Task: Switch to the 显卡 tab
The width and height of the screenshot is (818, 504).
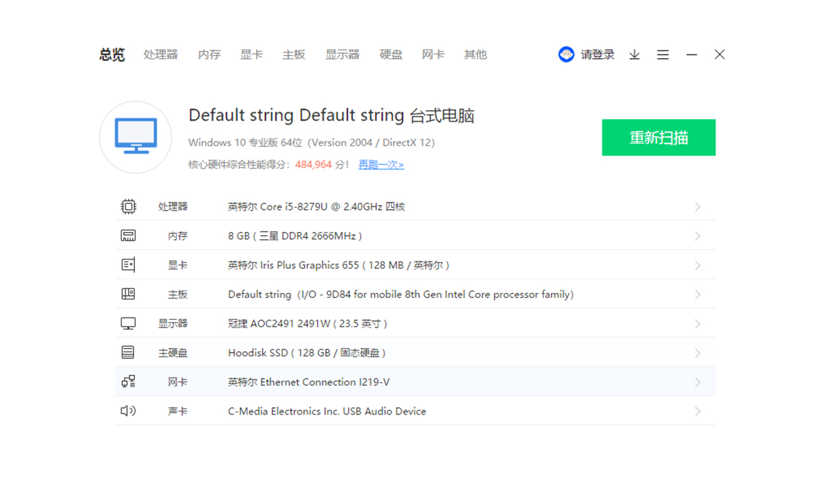Action: [x=251, y=54]
